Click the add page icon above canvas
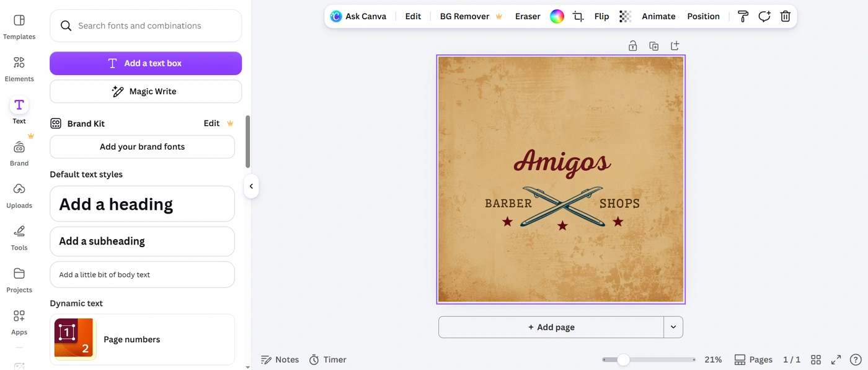 [x=675, y=46]
